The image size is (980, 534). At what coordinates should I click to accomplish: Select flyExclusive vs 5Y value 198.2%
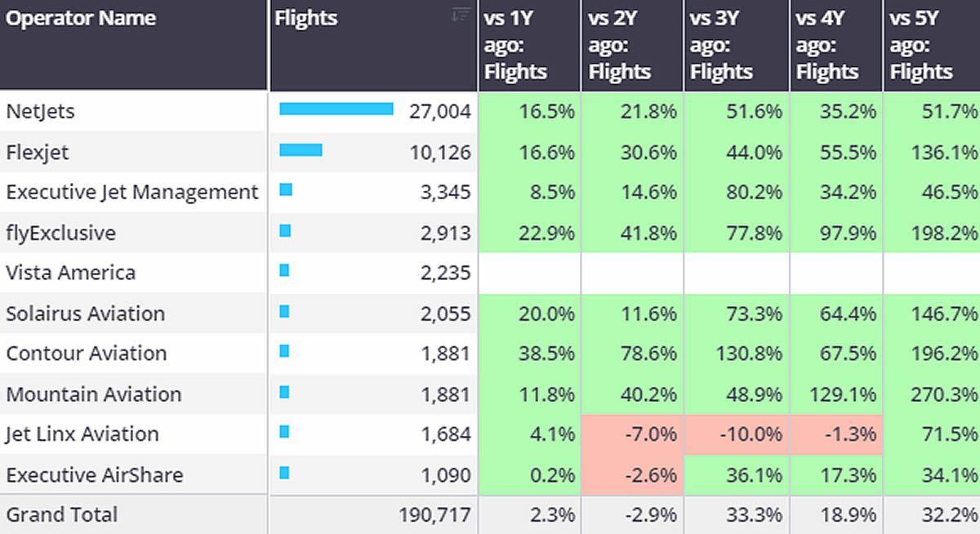coord(946,234)
